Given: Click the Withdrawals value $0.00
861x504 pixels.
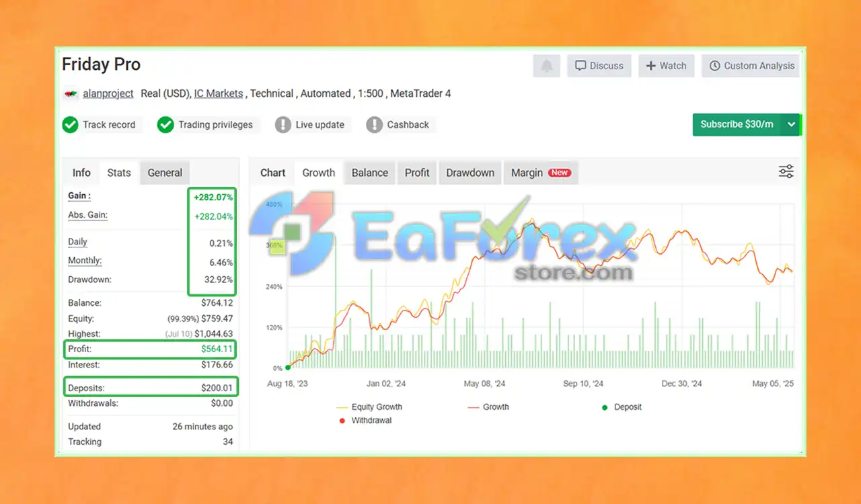Looking at the screenshot, I should 222,404.
